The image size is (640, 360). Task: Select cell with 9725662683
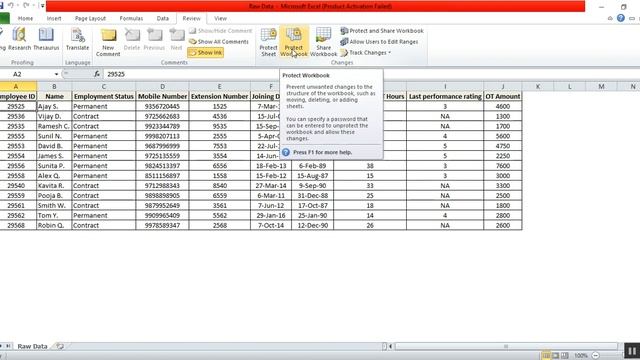tap(162, 116)
